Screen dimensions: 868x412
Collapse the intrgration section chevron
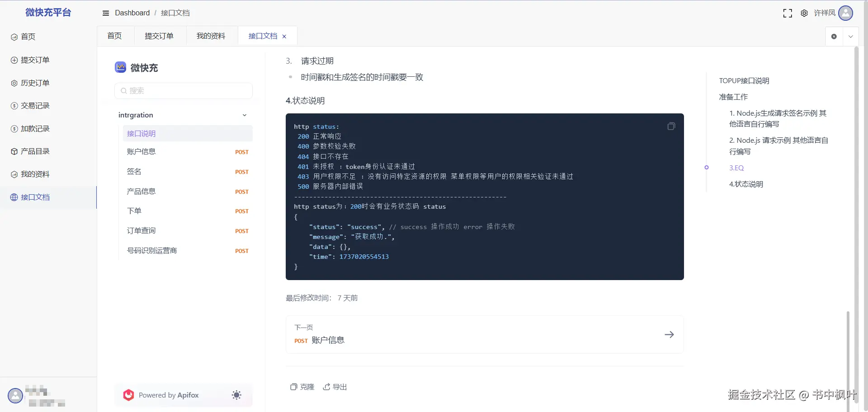click(x=245, y=115)
